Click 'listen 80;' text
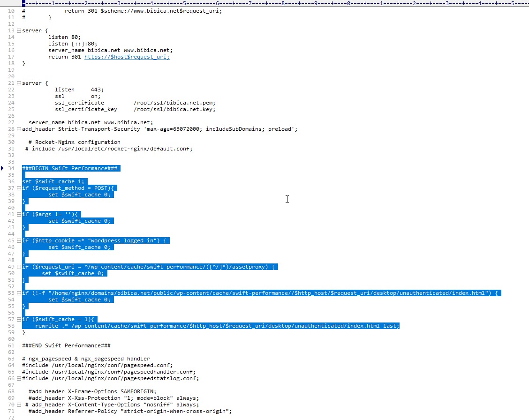Image resolution: width=529 pixels, height=420 pixels. click(64, 37)
